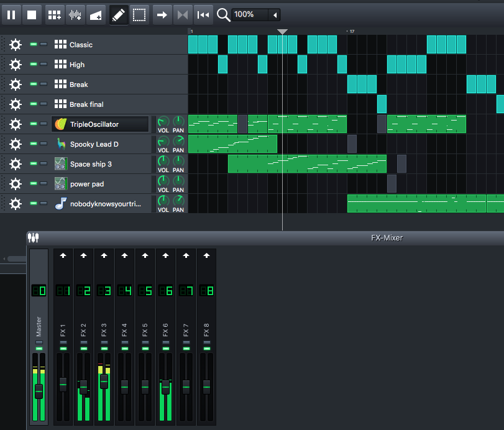Click the Space ship 3 sample icon
Viewport: 504px width, 430px height.
click(x=60, y=163)
